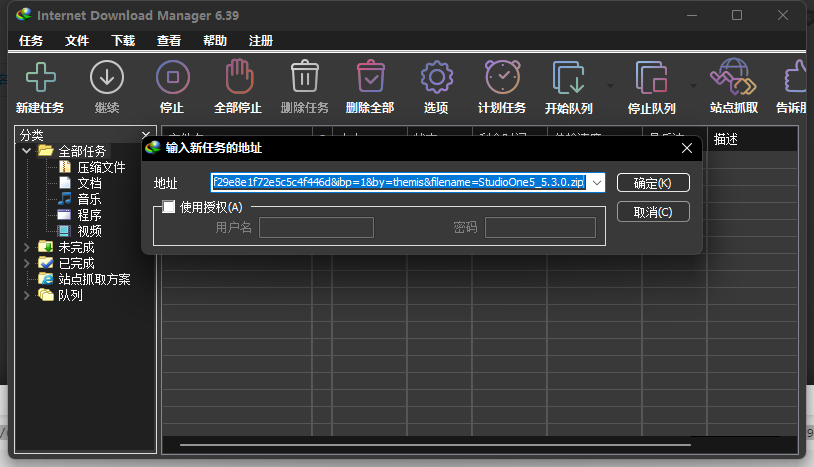Open the 查看 menu

point(169,40)
